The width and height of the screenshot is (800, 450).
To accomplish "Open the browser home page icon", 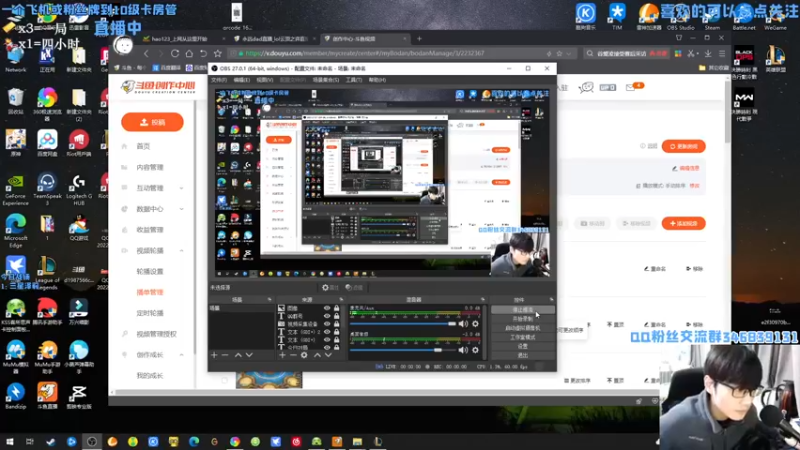I will [189, 53].
